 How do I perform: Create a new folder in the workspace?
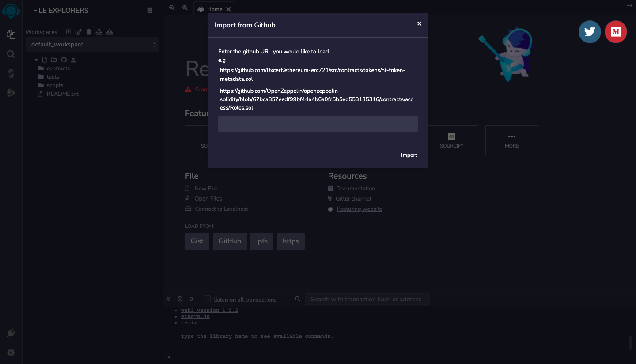tap(53, 60)
